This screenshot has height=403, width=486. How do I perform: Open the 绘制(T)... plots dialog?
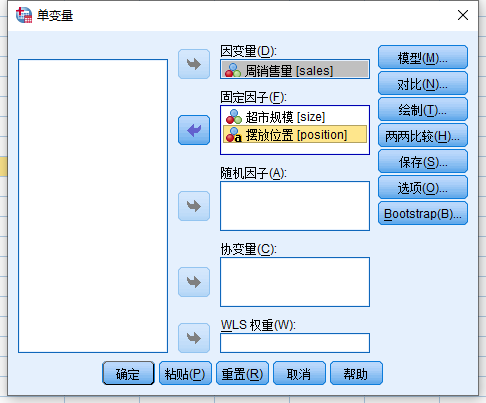[423, 109]
